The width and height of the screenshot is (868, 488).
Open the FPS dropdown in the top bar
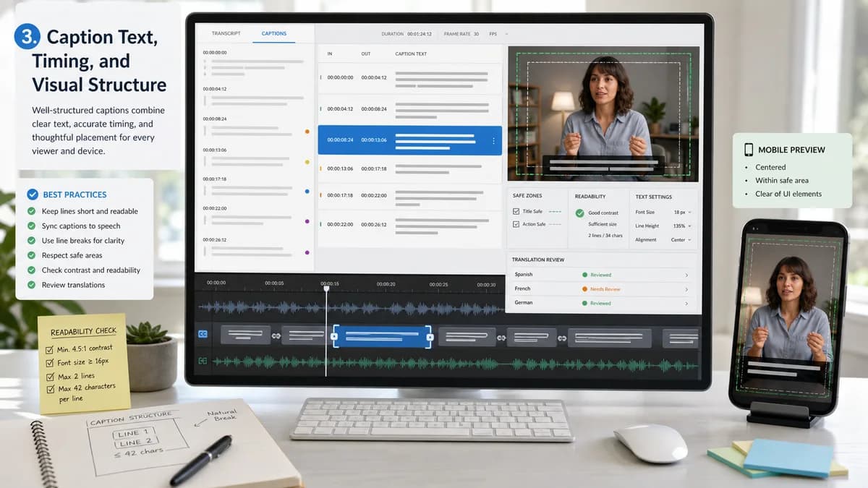(498, 34)
